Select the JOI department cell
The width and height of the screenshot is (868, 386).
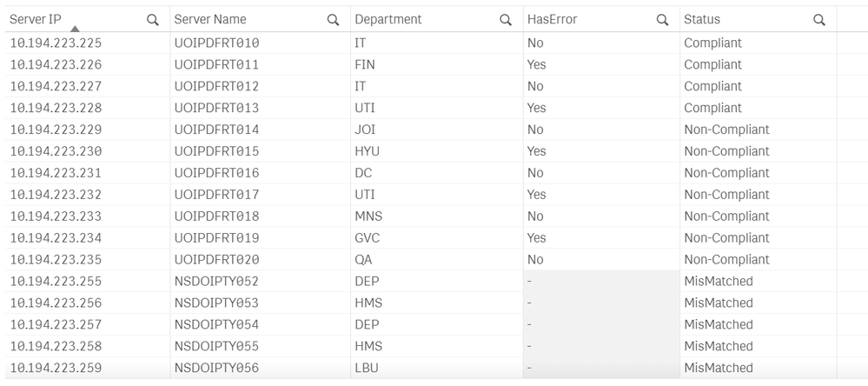[x=365, y=130]
